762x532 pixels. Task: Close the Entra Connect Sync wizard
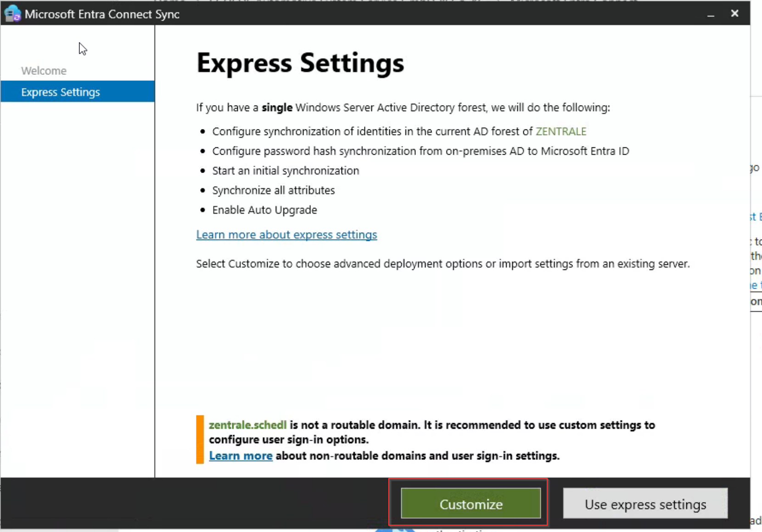click(x=734, y=14)
